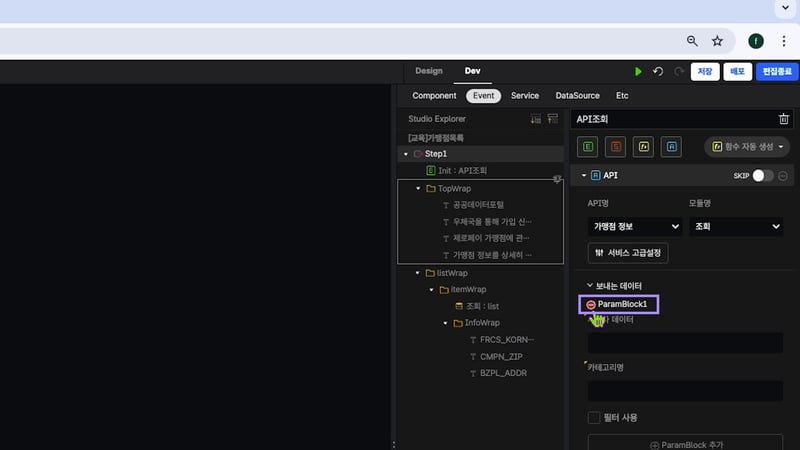
Task: Click the pin icon above TopWrap box
Action: [557, 179]
